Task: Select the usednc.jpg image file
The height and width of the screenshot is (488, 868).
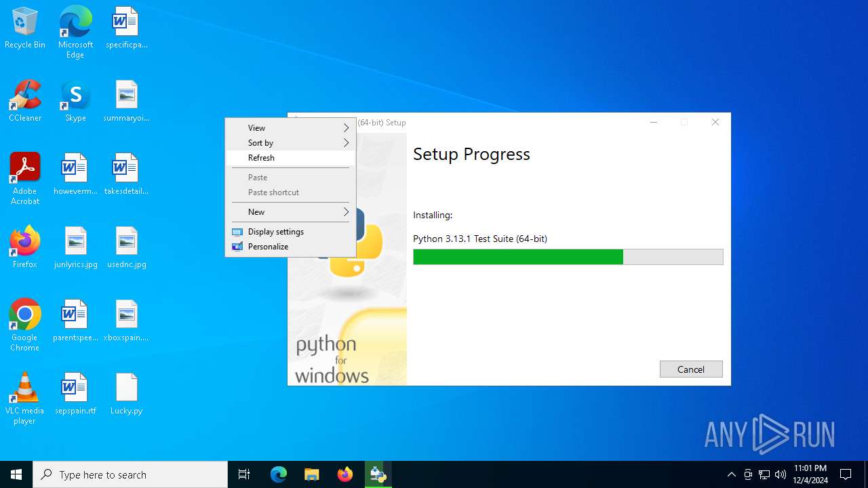Action: pos(126,248)
